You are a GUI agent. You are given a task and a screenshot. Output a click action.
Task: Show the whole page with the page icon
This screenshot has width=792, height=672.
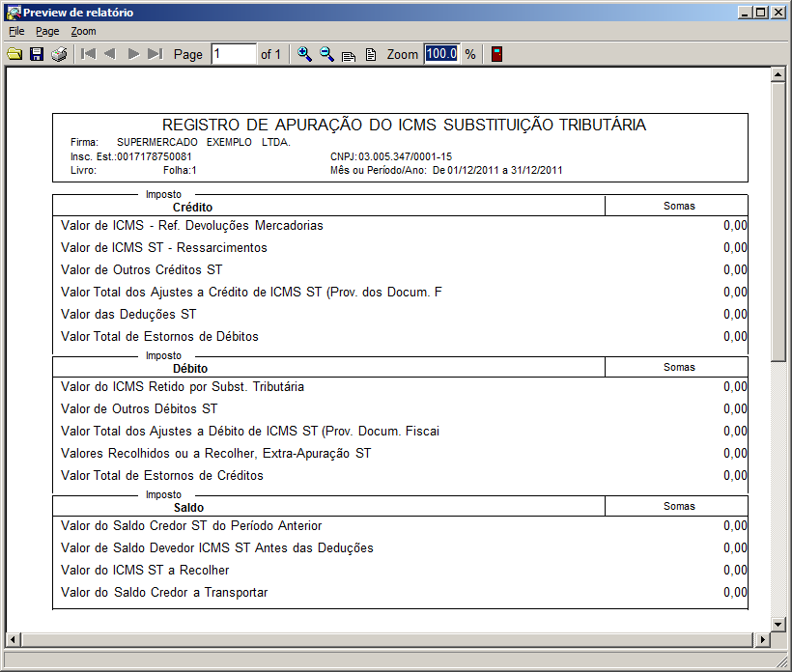pos(371,54)
